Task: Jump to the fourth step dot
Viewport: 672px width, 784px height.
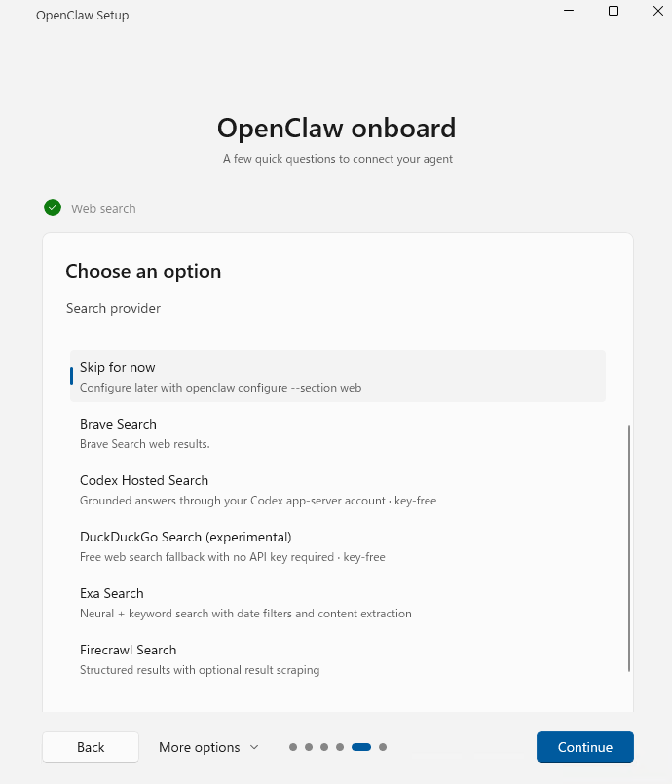Action: click(340, 747)
